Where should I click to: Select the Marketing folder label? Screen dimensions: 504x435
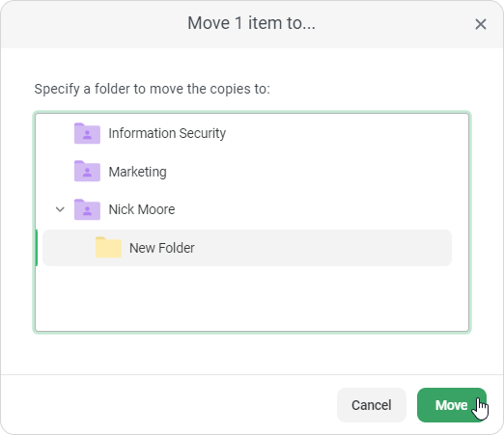(137, 172)
